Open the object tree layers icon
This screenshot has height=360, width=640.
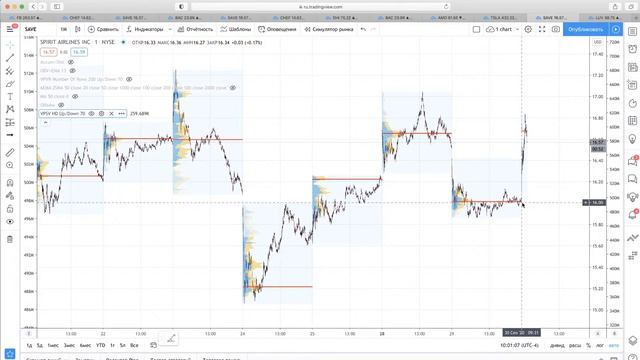(632, 340)
